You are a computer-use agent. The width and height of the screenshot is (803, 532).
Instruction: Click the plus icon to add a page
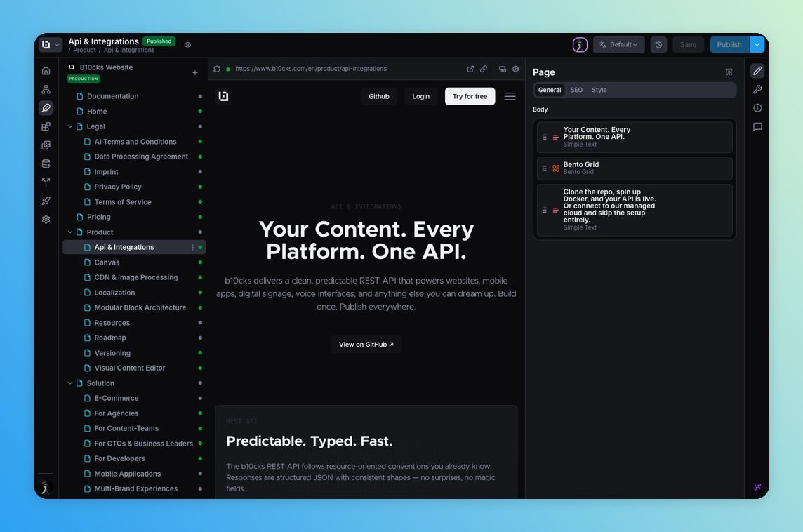click(195, 73)
